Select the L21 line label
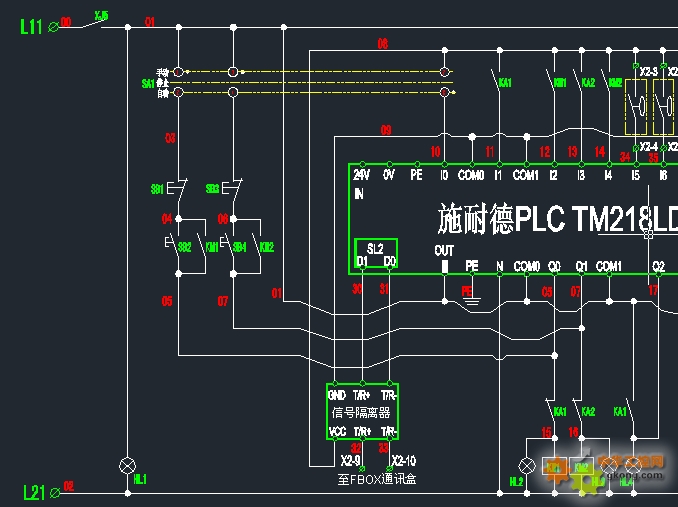The width and height of the screenshot is (678, 507). [x=34, y=493]
